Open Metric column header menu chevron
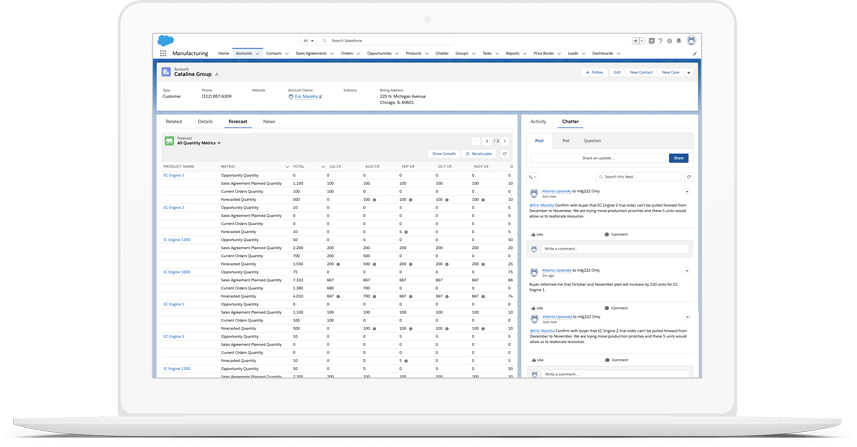The image size is (857, 447). tap(287, 167)
